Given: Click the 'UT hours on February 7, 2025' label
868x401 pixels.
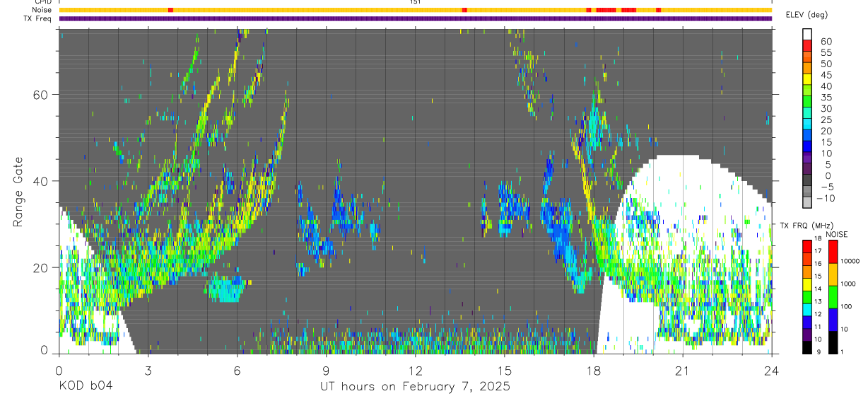Looking at the screenshot, I should pyautogui.click(x=415, y=386).
